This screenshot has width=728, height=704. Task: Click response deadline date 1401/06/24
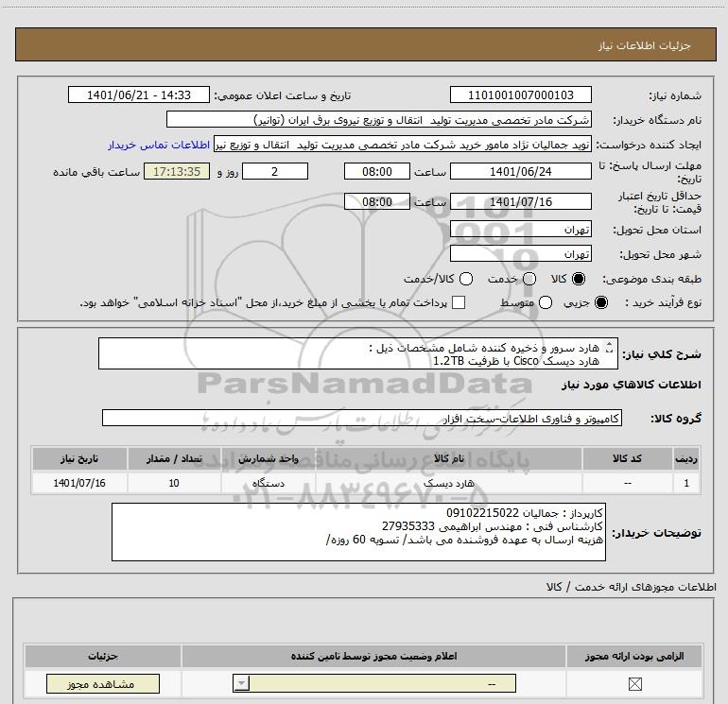click(520, 171)
